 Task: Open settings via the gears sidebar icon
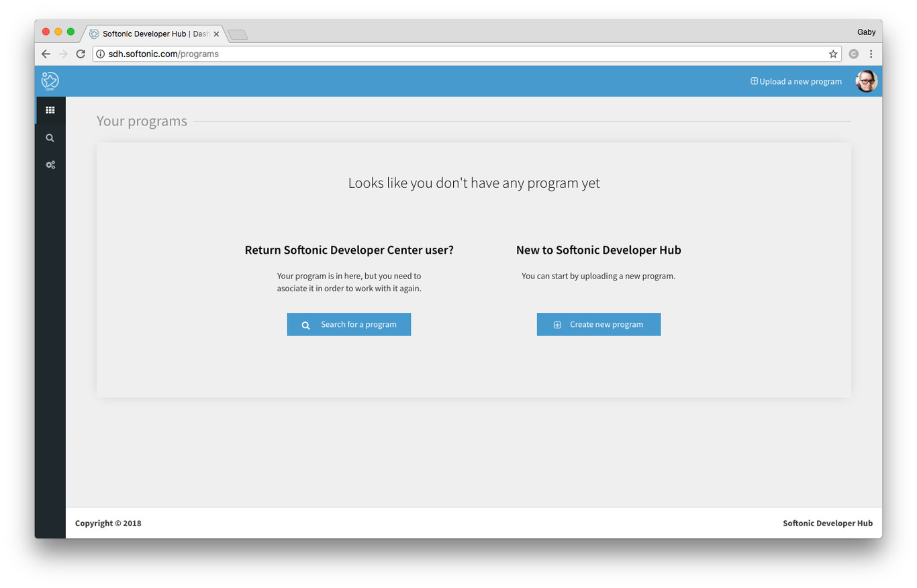(50, 164)
